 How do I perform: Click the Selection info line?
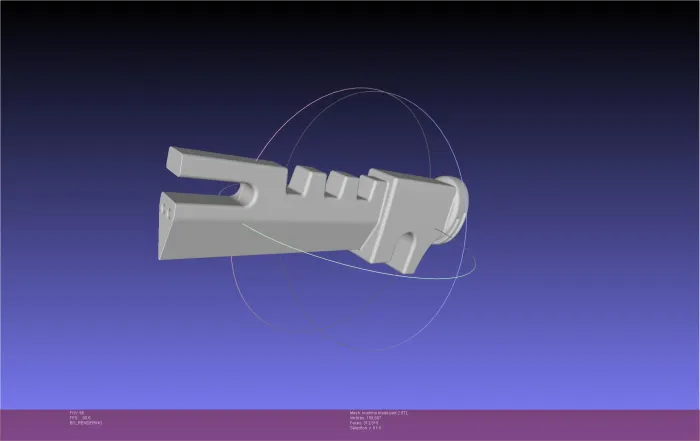(x=365, y=428)
